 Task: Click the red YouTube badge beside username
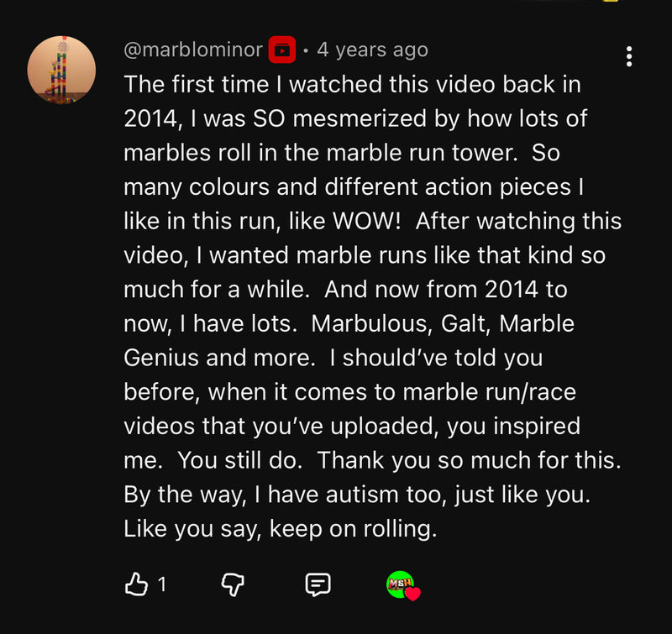tap(282, 50)
